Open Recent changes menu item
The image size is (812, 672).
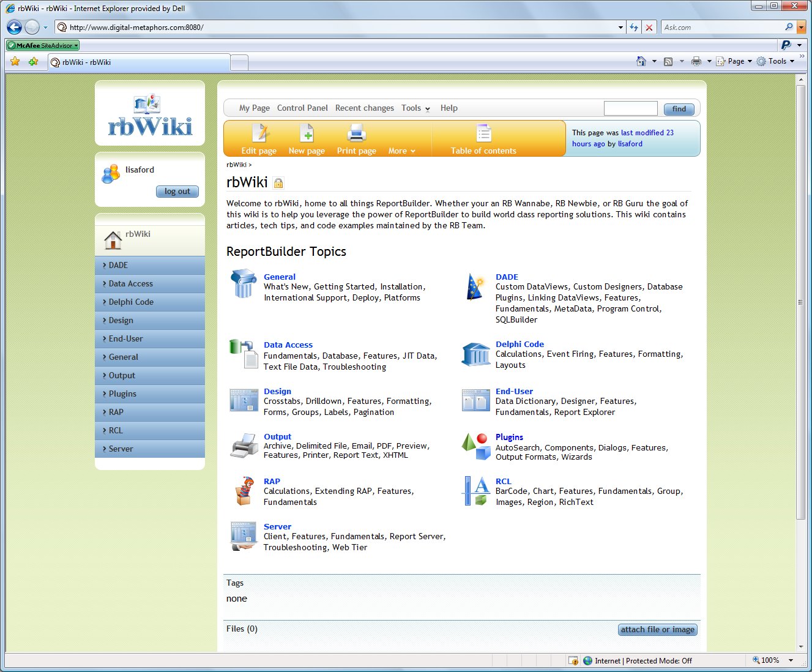pyautogui.click(x=365, y=108)
